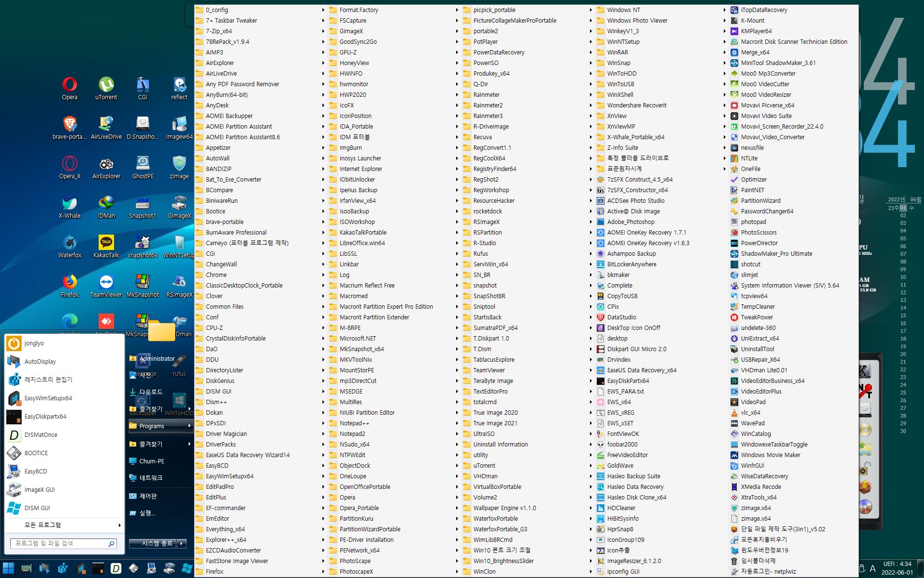
Task: Expand the BANDIZIP folder
Action: pos(260,169)
